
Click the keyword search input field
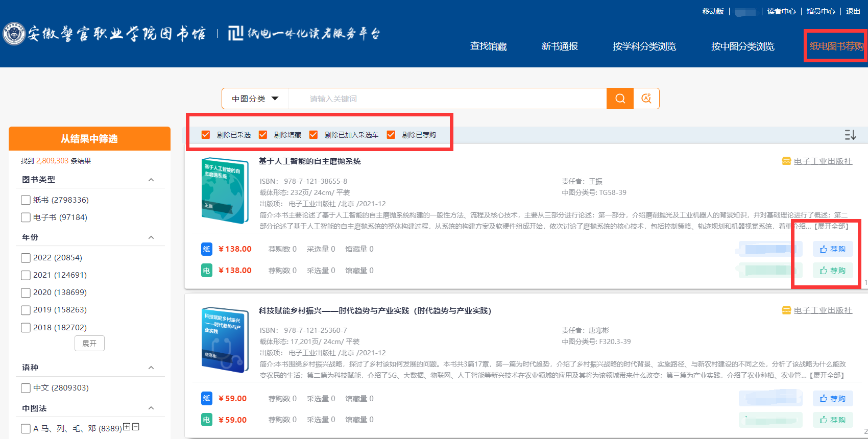pos(447,99)
